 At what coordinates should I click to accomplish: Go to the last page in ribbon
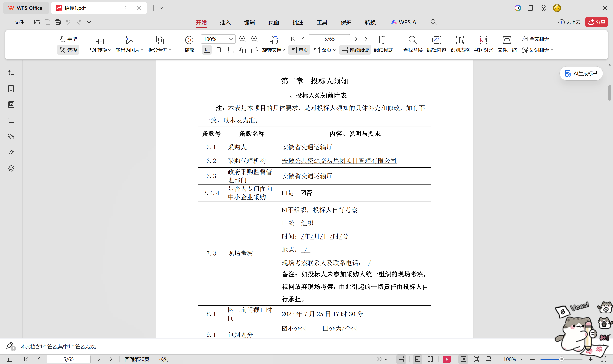click(x=366, y=39)
